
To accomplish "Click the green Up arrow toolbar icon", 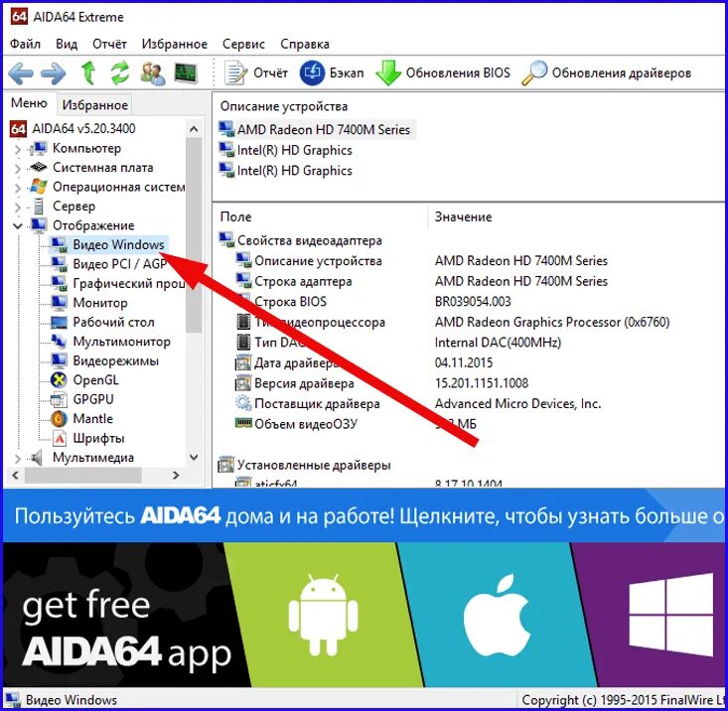I will pyautogui.click(x=87, y=72).
